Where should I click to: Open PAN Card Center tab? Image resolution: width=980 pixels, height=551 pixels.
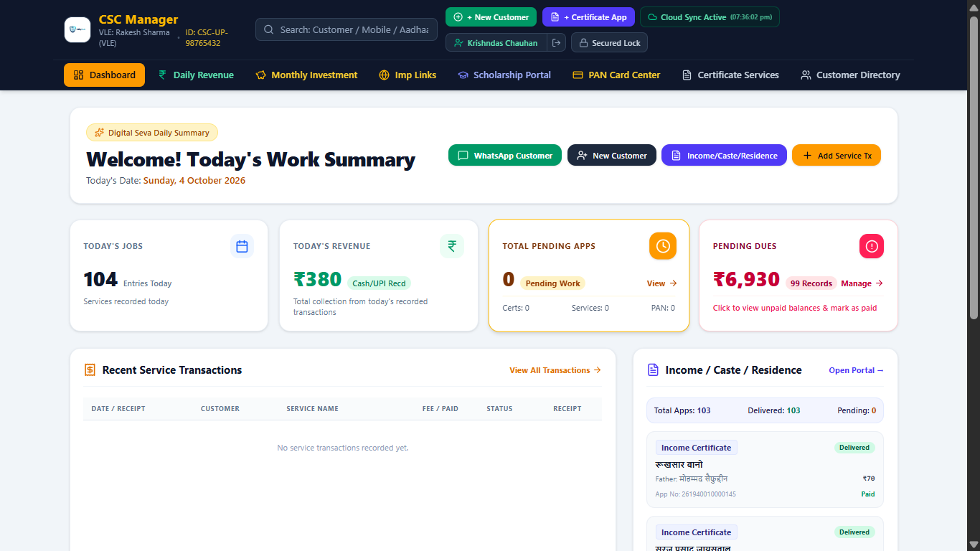pyautogui.click(x=616, y=75)
